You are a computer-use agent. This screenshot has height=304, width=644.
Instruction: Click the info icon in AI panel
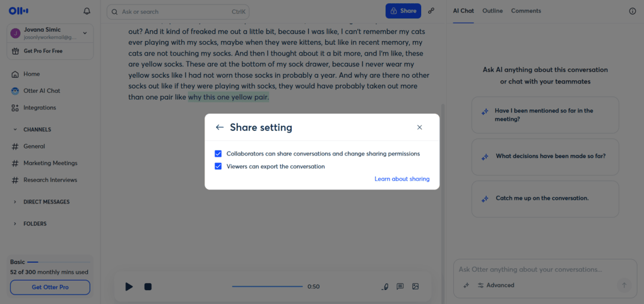[x=632, y=11]
